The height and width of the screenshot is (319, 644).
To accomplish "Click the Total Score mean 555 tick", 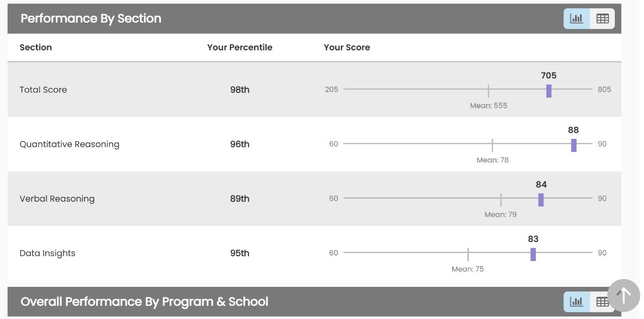I will point(488,91).
